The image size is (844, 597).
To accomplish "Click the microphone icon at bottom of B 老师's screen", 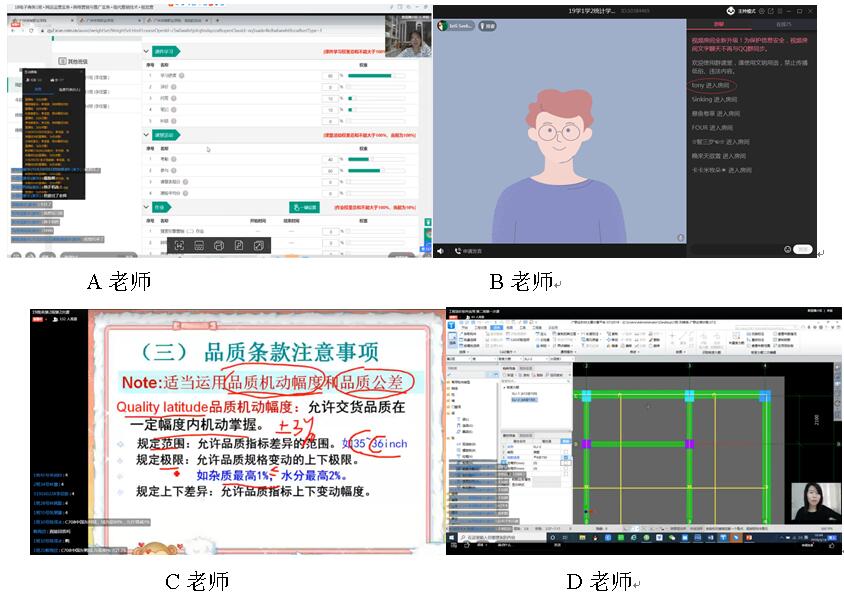I will pyautogui.click(x=441, y=250).
